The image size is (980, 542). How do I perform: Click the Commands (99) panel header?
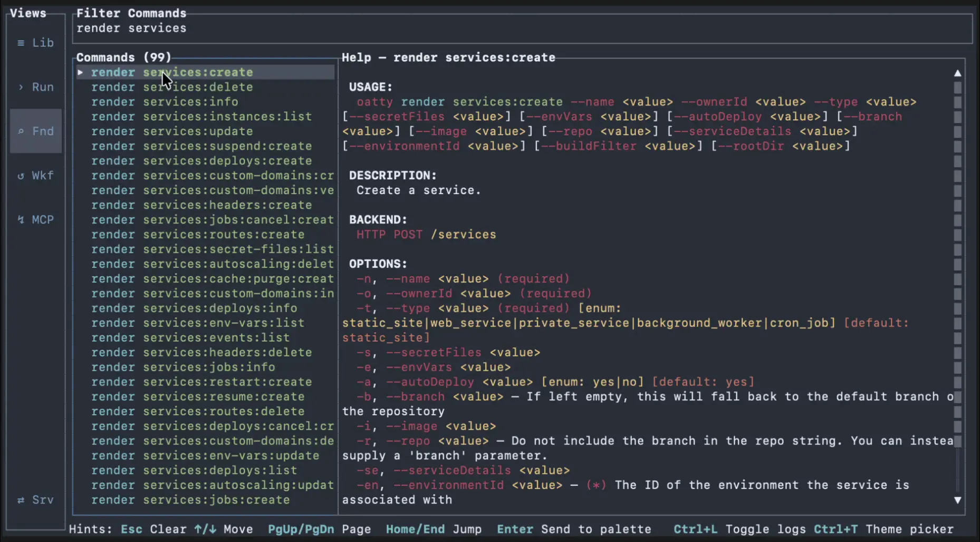coord(123,57)
